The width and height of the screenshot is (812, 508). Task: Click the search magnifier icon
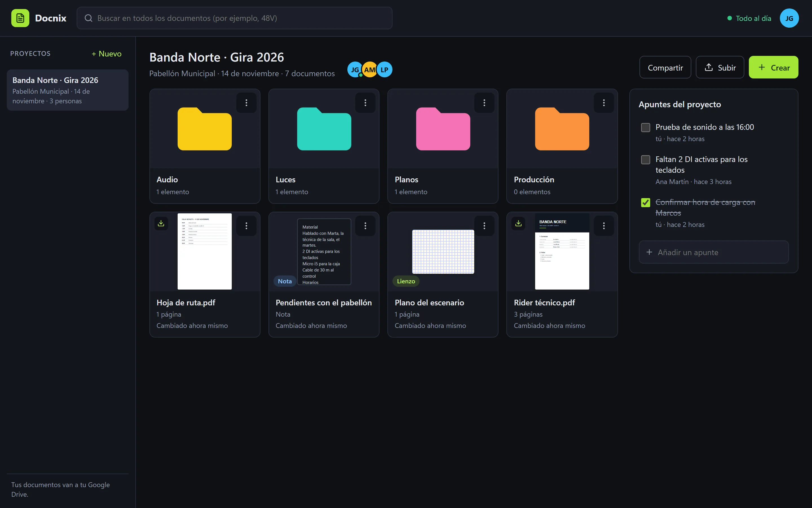click(x=88, y=18)
